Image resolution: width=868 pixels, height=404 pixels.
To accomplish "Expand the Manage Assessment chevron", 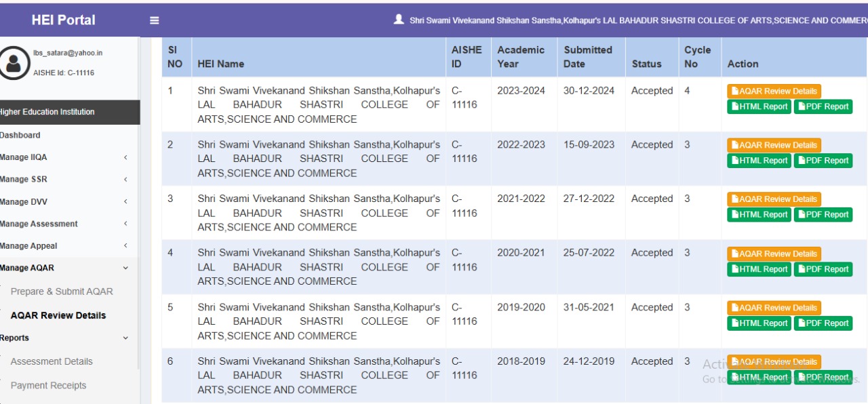I will (125, 224).
